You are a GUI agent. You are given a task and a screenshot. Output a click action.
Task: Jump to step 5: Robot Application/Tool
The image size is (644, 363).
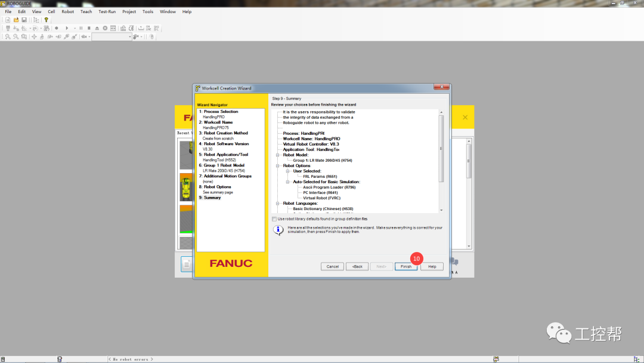(x=224, y=155)
